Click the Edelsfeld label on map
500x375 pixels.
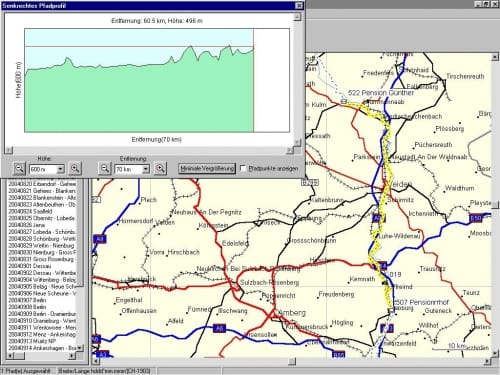tap(236, 244)
